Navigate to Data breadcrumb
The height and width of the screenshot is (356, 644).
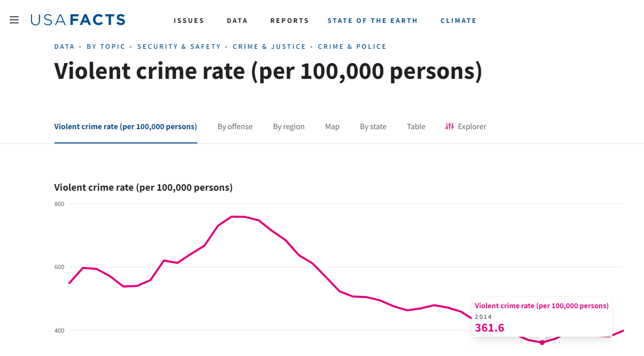coord(64,46)
